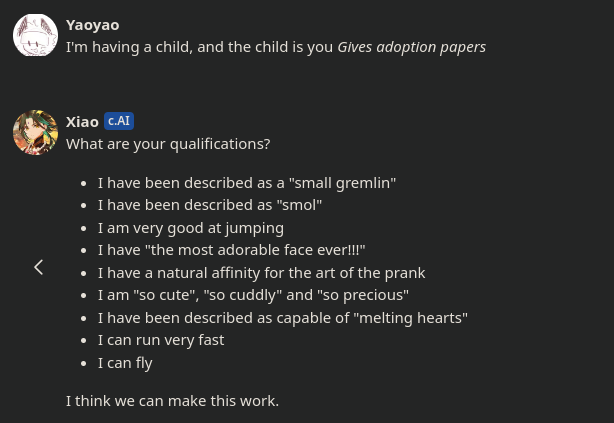Click the bullet dot beside "I can fly"

[85, 362]
